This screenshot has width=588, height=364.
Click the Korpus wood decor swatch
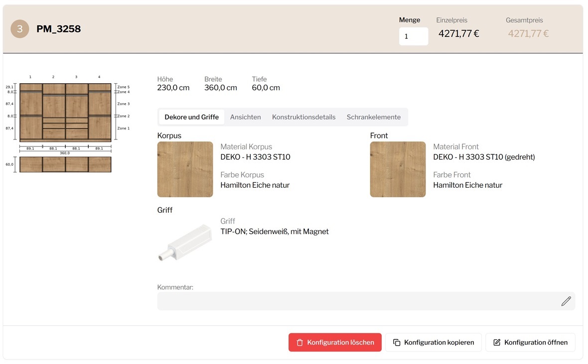click(185, 169)
